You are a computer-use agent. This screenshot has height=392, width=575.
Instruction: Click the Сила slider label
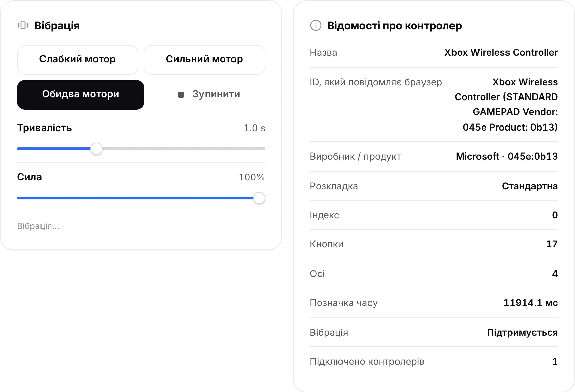click(x=29, y=177)
